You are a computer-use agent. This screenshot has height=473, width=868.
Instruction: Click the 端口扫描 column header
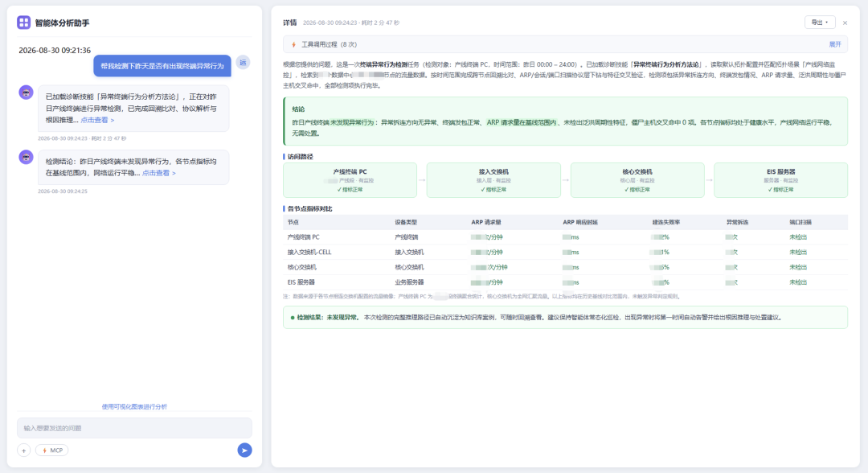800,222
